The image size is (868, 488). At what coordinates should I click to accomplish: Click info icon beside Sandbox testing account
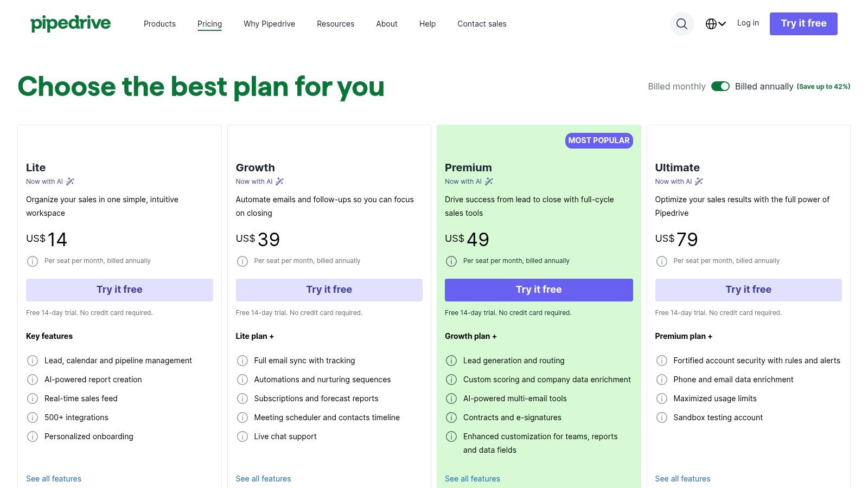[662, 418]
